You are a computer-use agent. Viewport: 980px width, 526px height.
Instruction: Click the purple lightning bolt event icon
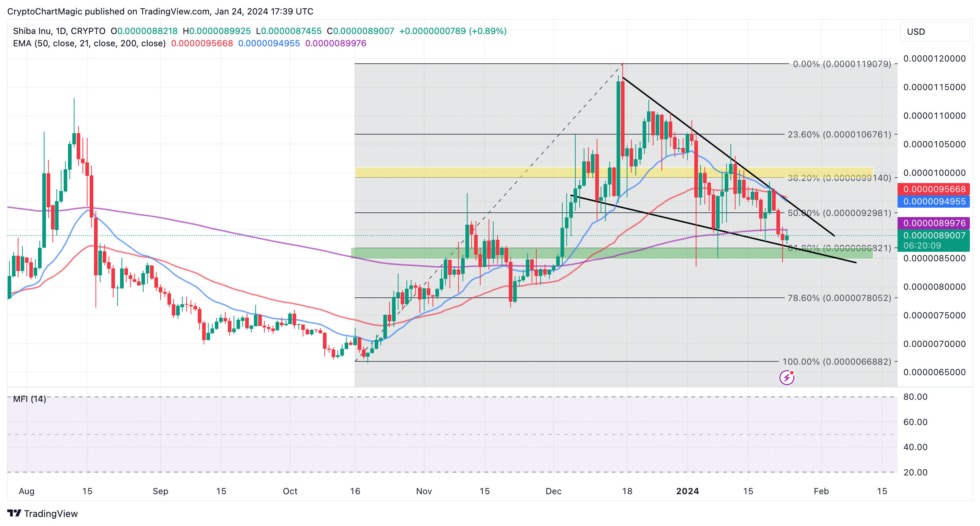point(787,378)
